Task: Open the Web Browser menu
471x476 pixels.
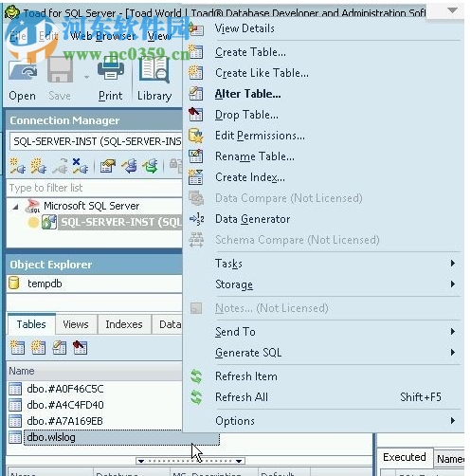Action: coord(102,36)
